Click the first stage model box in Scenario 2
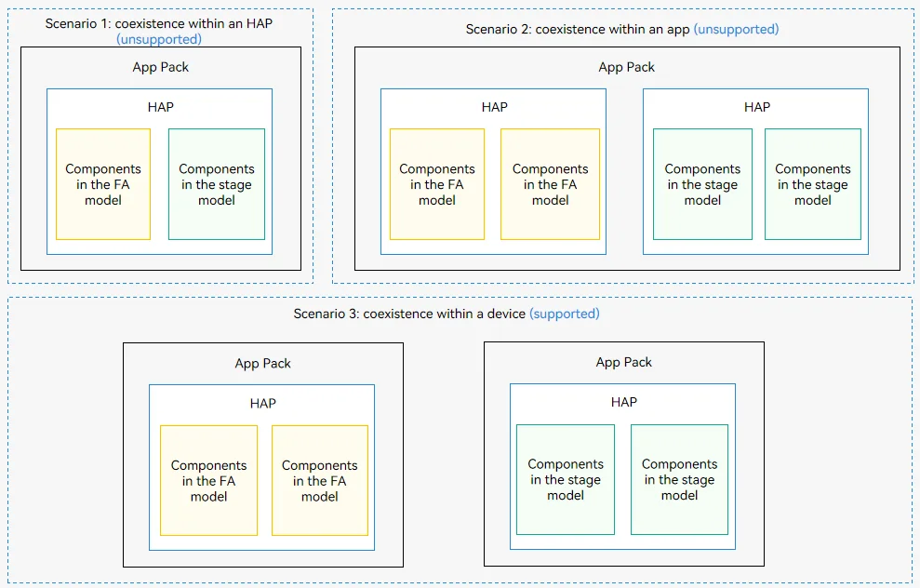920x588 pixels. click(x=703, y=184)
